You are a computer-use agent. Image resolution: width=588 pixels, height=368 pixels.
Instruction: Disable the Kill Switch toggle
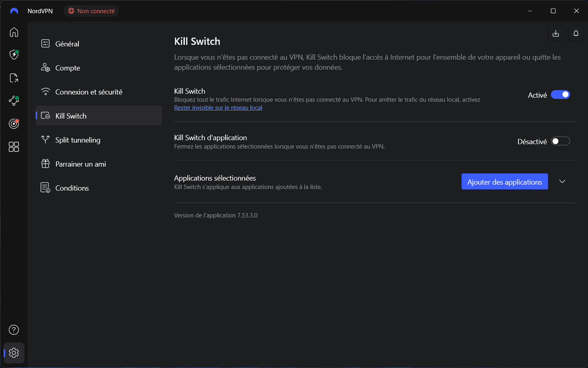[560, 94]
